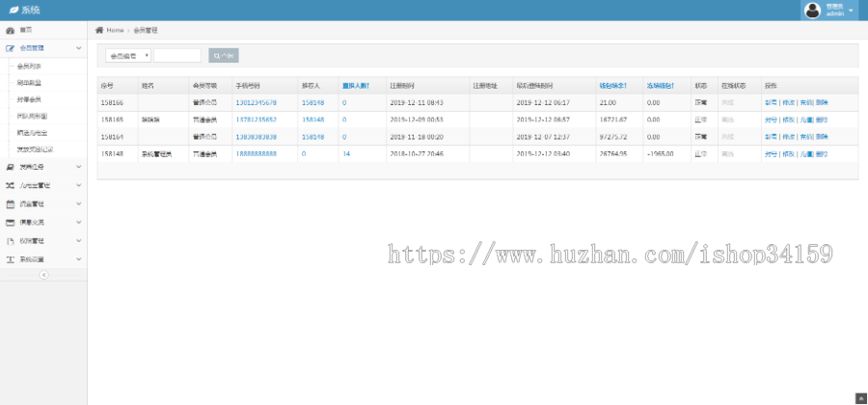Viewport: 868px width, 405px height.
Task: Click 修改 in row 158164
Action: (788, 137)
